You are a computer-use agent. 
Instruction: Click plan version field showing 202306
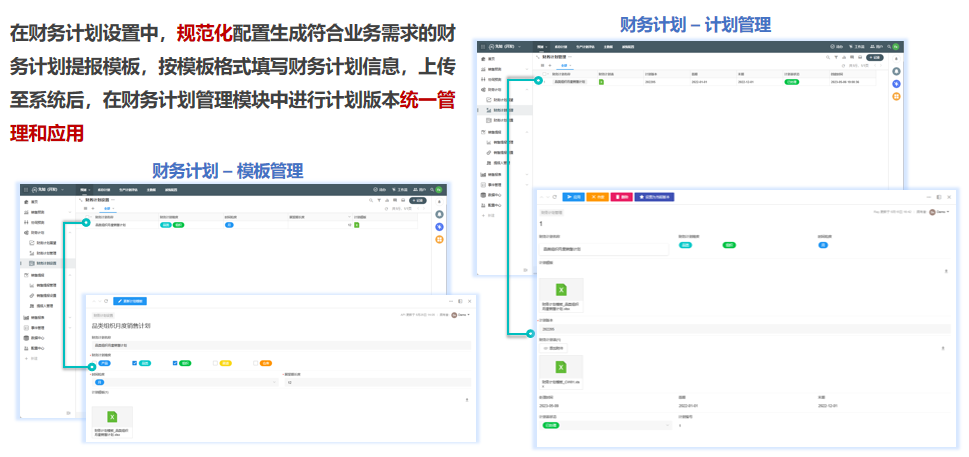pyautogui.click(x=745, y=329)
